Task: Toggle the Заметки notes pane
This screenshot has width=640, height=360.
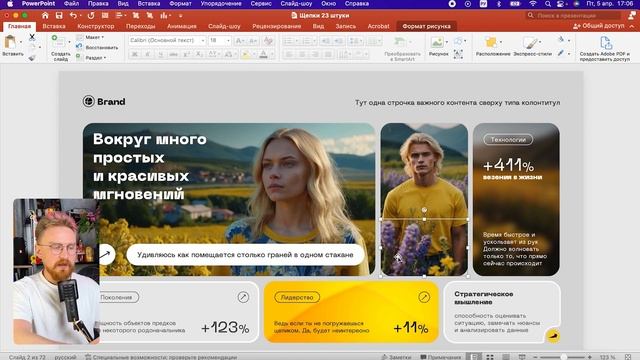Action: point(396,357)
